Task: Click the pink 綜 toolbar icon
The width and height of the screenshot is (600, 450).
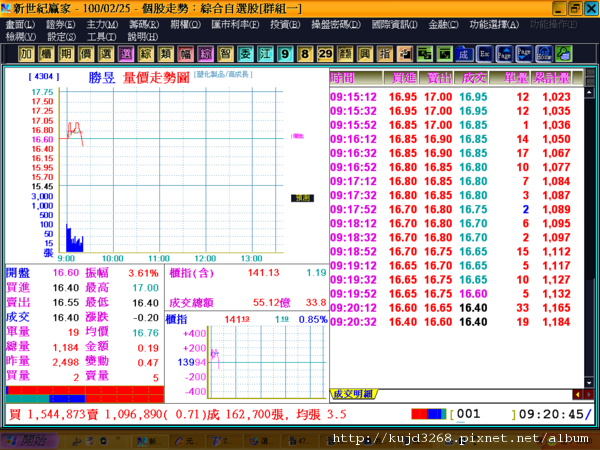Action: (205, 54)
